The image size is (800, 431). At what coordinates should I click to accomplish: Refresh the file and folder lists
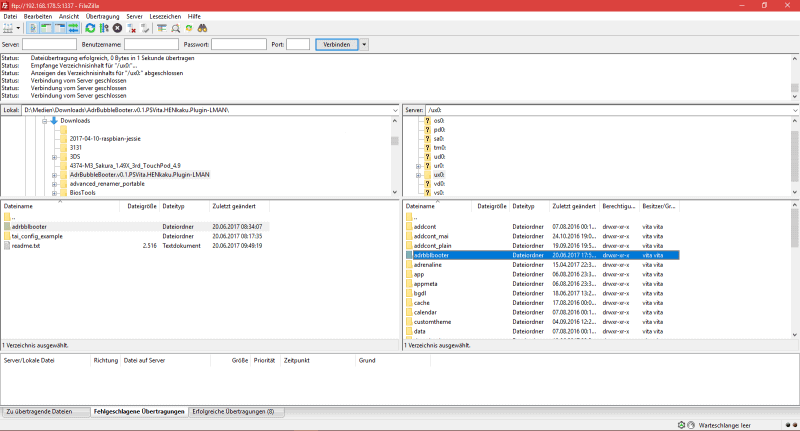[90, 28]
